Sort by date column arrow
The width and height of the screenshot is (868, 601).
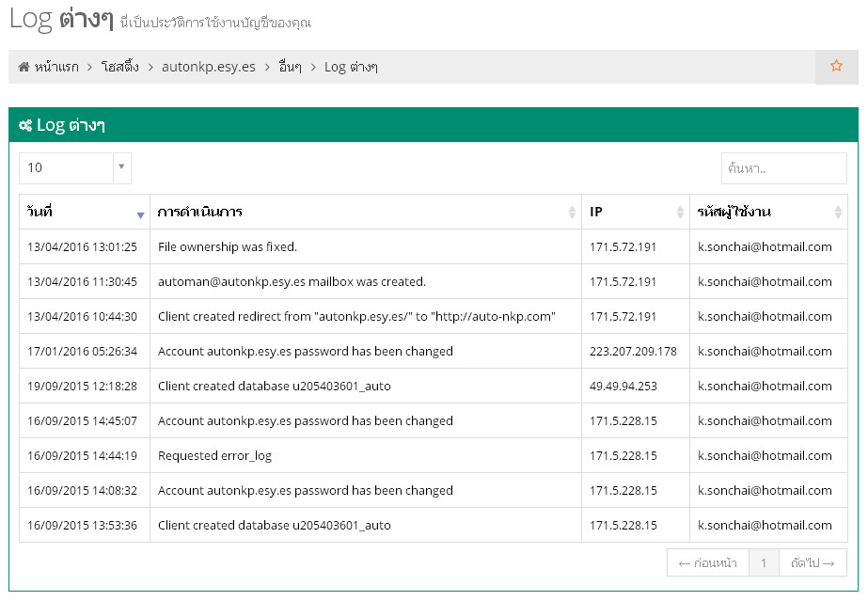pos(140,214)
